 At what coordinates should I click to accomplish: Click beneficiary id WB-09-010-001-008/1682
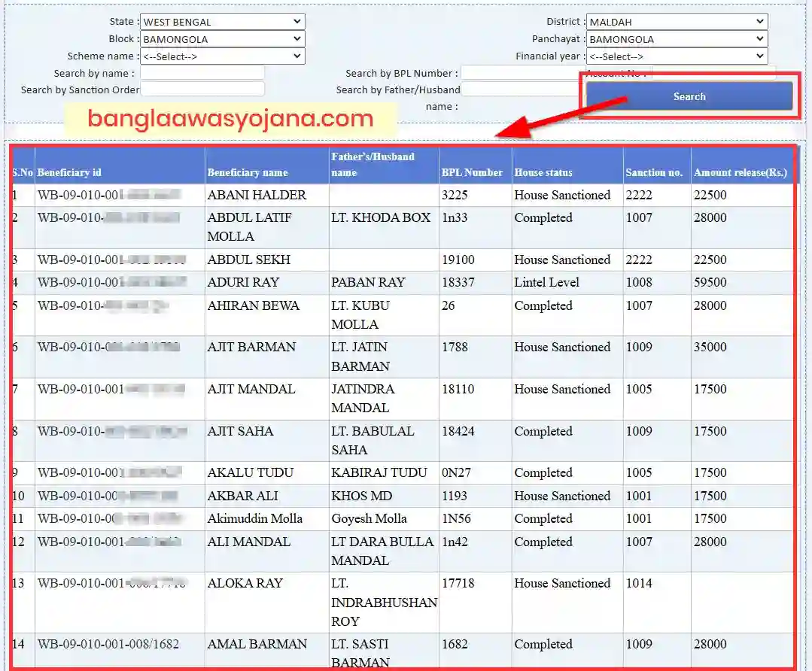108,644
